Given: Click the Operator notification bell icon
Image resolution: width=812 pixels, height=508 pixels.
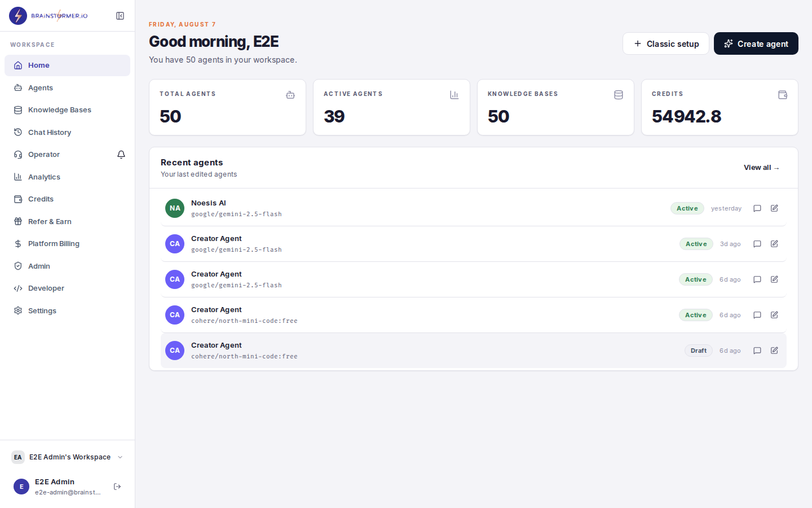Looking at the screenshot, I should pos(121,155).
